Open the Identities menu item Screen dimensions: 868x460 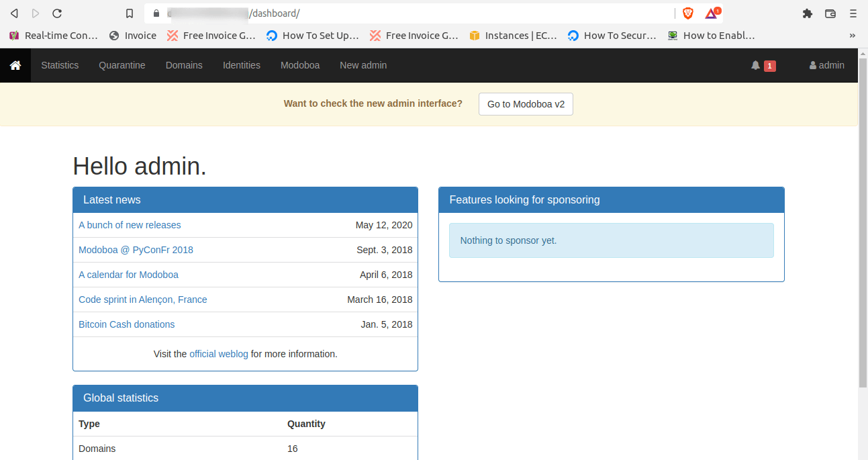pyautogui.click(x=242, y=65)
